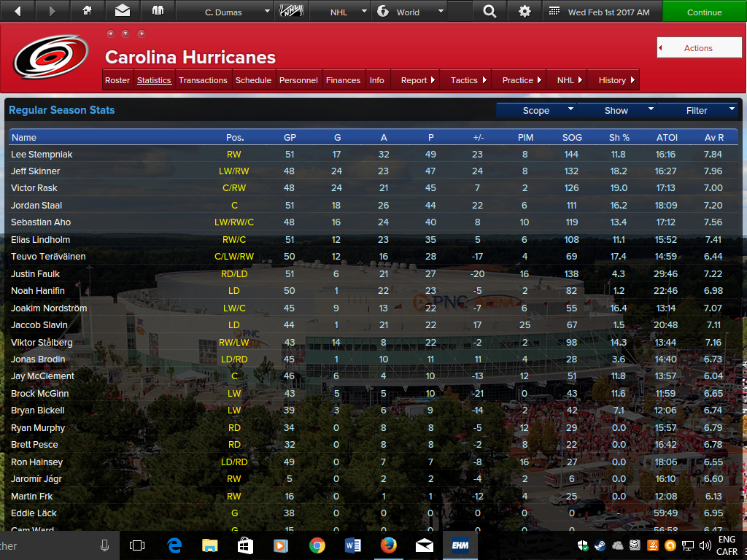Open the Show dropdown
Screen dimensions: 747x560
tap(616, 111)
